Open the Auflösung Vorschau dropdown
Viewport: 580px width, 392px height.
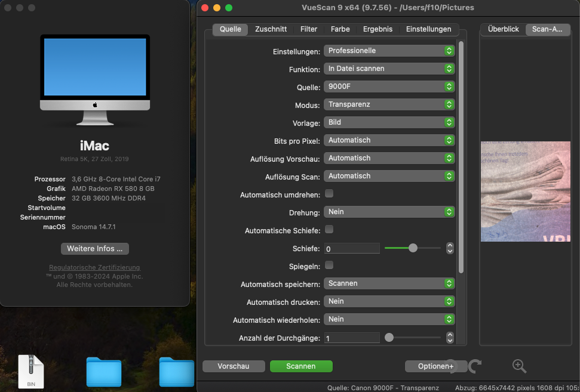tap(389, 158)
